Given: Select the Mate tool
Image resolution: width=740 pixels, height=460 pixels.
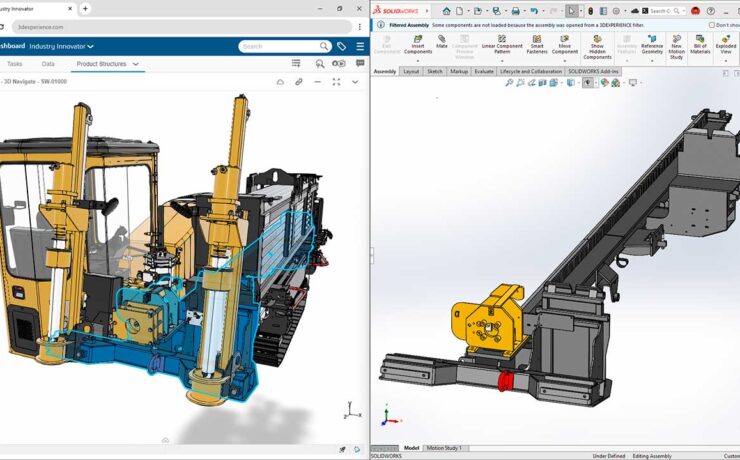Looking at the screenshot, I should coord(442,42).
